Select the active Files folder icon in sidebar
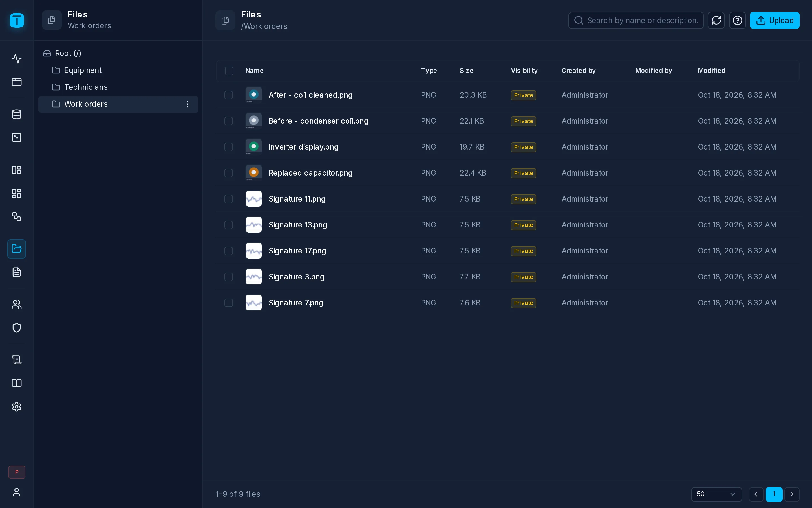Screen dimensions: 812x508 tap(16, 249)
